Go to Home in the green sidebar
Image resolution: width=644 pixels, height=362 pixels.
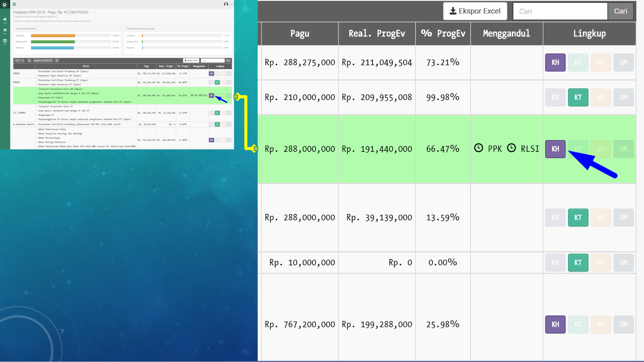pos(5,20)
